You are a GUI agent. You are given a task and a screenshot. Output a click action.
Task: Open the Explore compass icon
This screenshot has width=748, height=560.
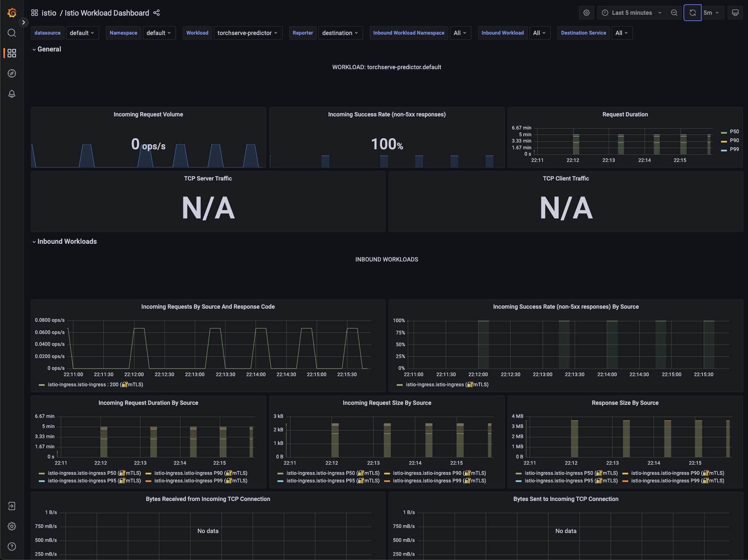(12, 73)
